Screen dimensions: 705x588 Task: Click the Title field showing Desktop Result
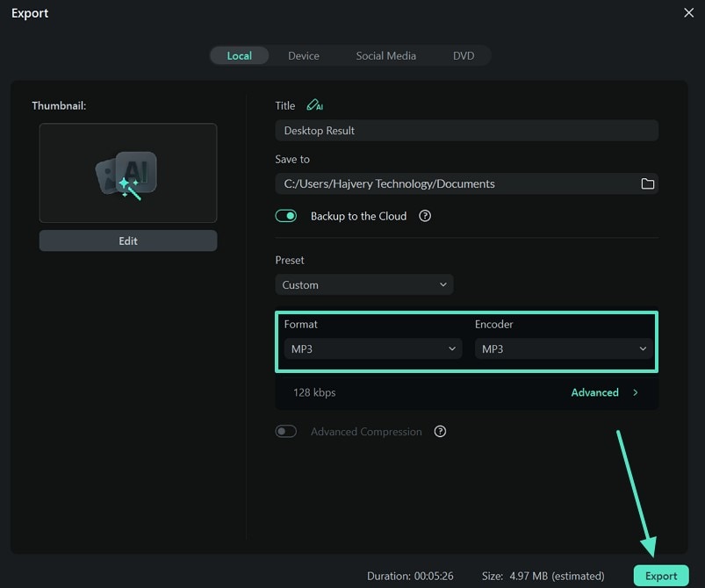(x=466, y=130)
